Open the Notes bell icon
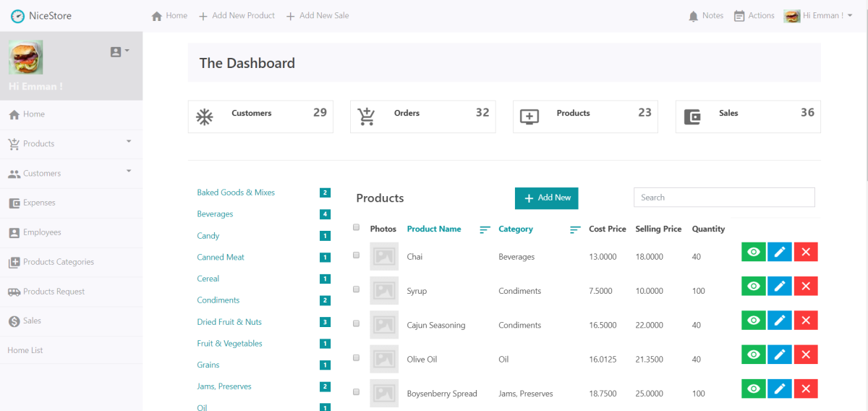The width and height of the screenshot is (868, 411). (694, 16)
